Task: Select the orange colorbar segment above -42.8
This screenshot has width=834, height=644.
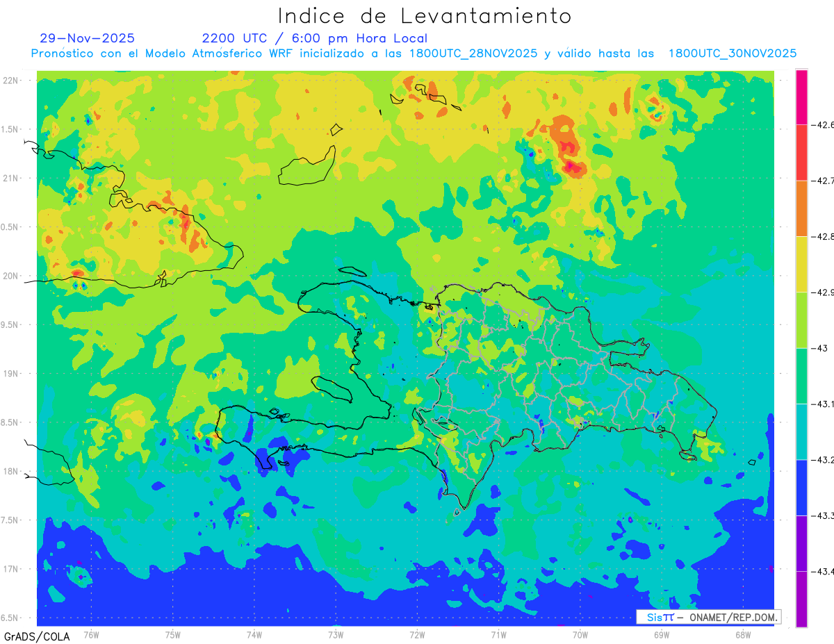Action: point(801,208)
